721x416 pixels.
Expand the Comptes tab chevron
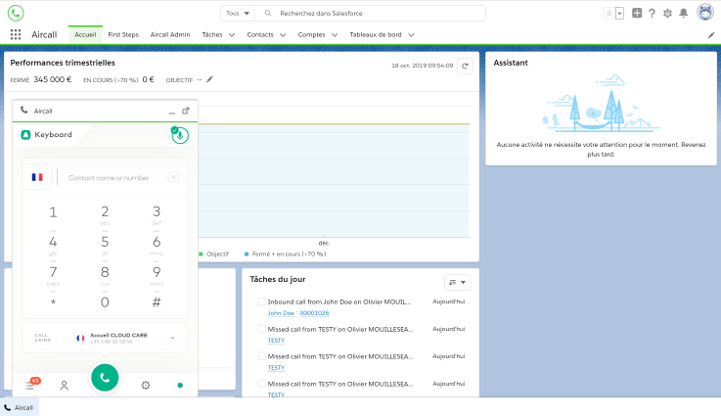[334, 35]
